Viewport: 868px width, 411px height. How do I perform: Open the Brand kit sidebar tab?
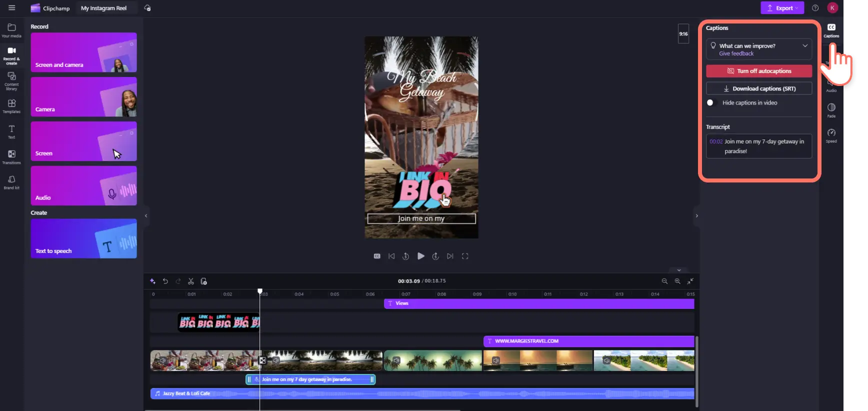coord(11,182)
